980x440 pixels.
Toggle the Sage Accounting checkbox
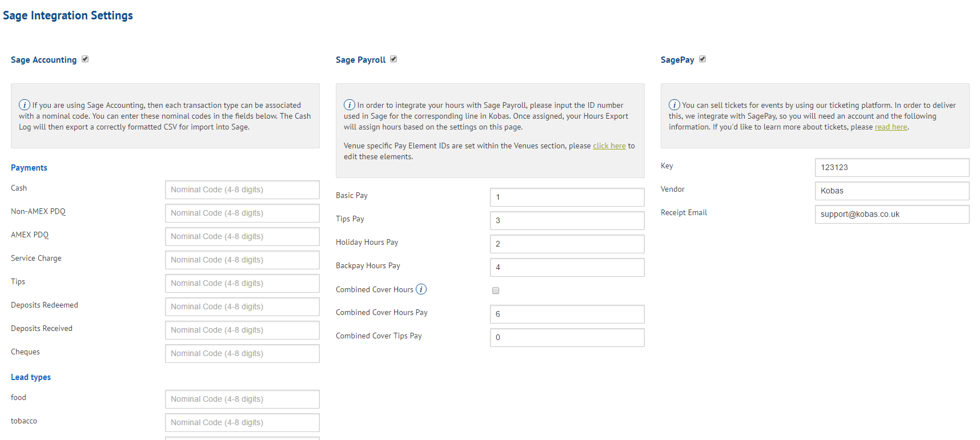85,59
